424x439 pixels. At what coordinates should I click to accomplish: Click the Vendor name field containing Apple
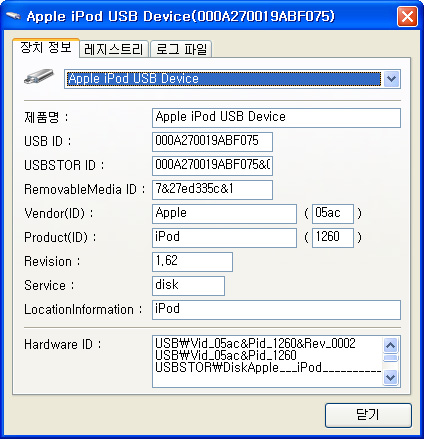224,214
